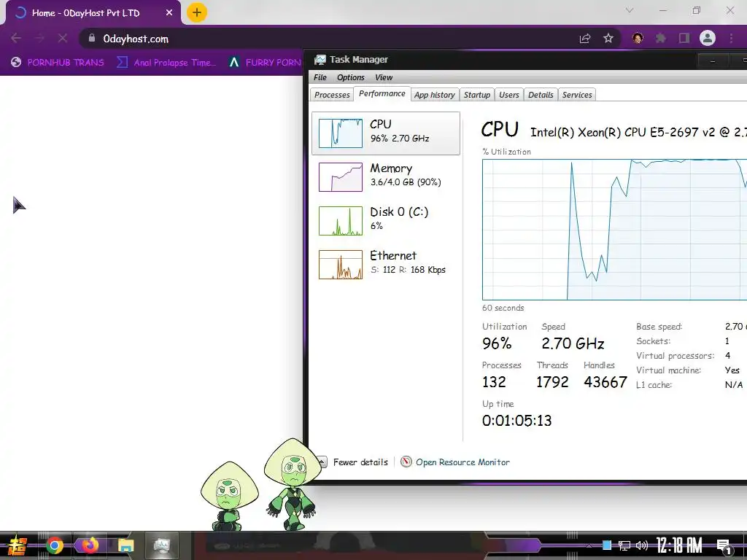The height and width of the screenshot is (560, 747).
Task: Click the Task Manager title bar icon
Action: [x=320, y=60]
